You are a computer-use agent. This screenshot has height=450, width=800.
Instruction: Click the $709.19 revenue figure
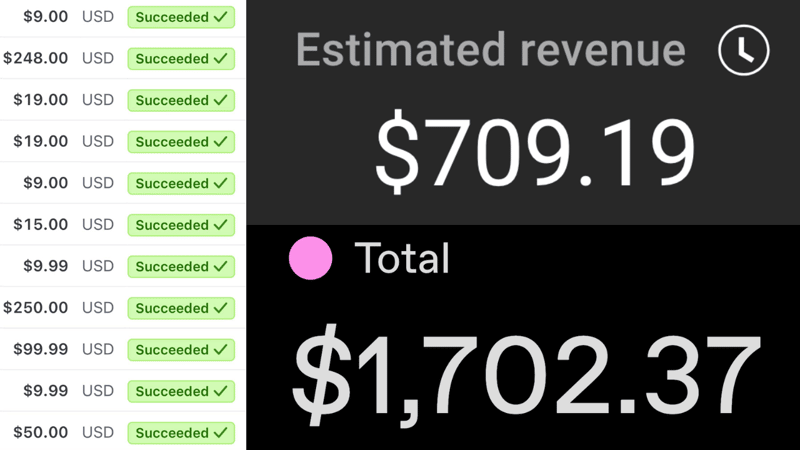[x=534, y=157]
